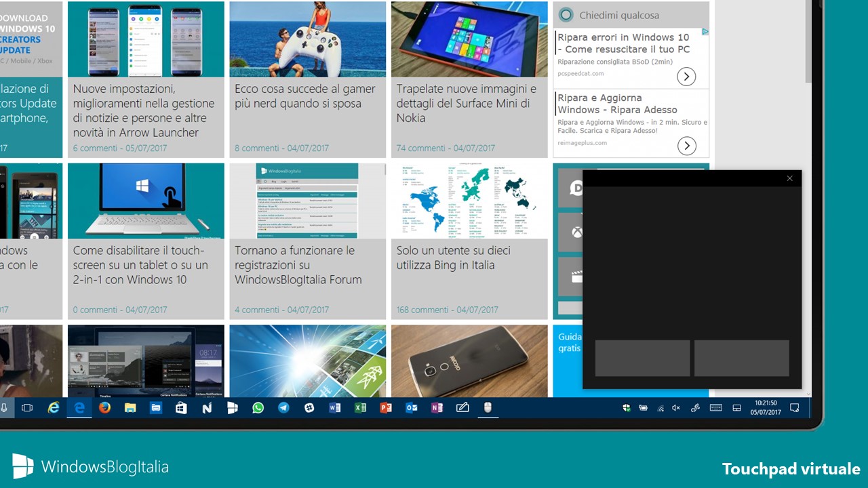Open the Arrow Launcher article title
This screenshot has height=488, width=868.
point(144,110)
